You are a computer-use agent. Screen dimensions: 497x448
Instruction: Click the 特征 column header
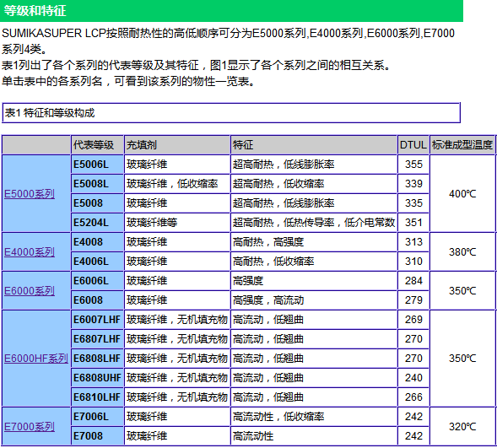coord(314,145)
